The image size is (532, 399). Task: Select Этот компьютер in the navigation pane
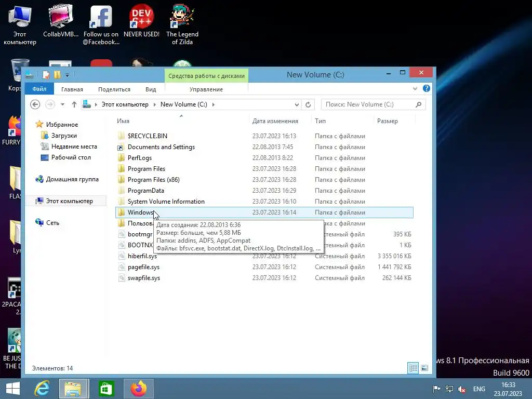click(69, 201)
